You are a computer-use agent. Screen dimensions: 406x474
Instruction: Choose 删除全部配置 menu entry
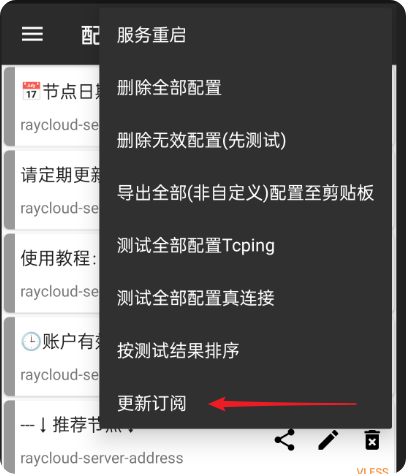coord(245,88)
